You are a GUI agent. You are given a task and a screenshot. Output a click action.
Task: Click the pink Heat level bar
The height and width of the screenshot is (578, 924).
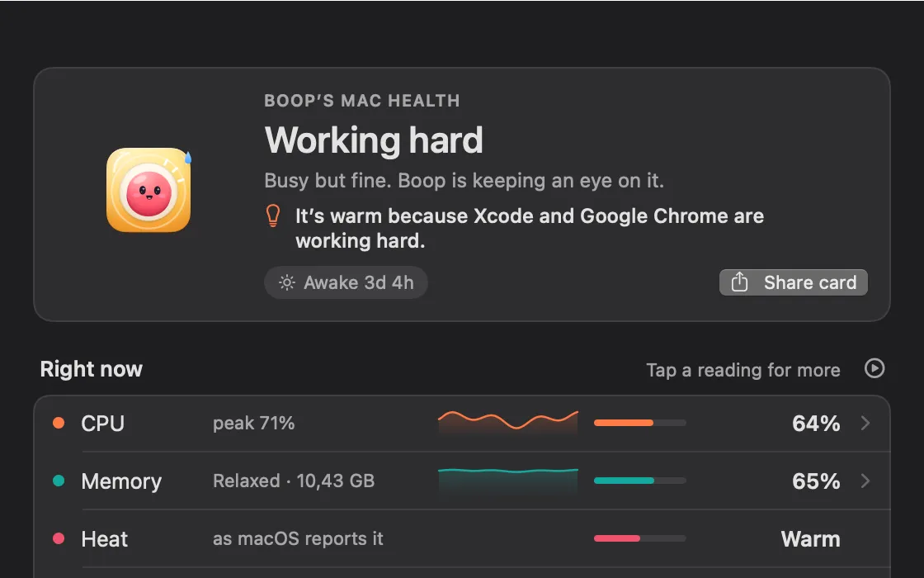(x=640, y=538)
